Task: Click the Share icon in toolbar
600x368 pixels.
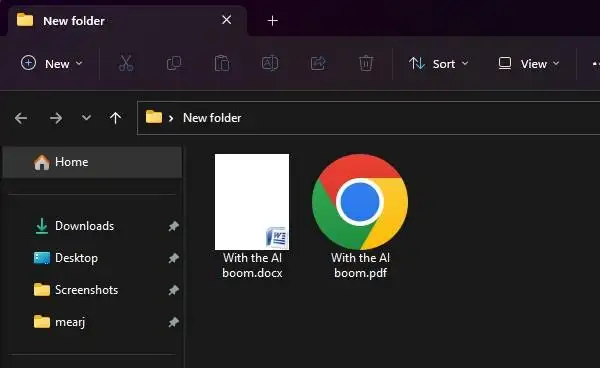Action: pyautogui.click(x=318, y=64)
